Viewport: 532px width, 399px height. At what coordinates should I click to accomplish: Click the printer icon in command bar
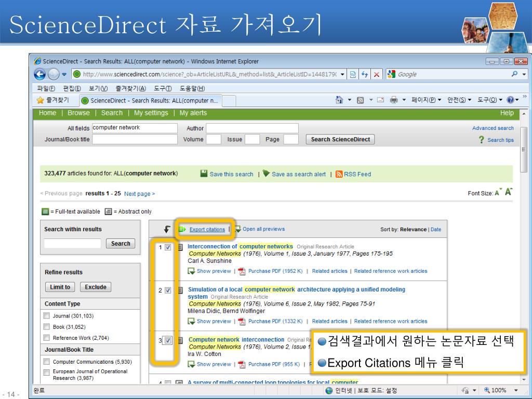(x=394, y=100)
